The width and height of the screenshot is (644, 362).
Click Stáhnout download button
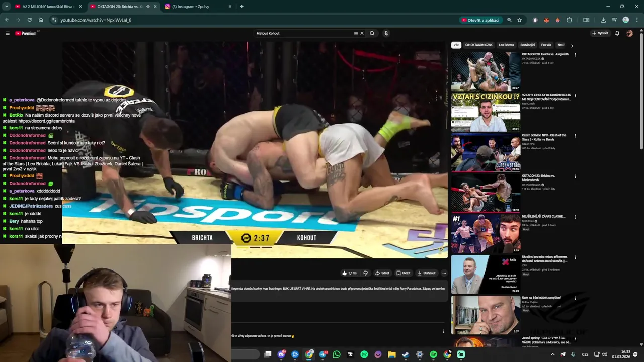coord(426,273)
